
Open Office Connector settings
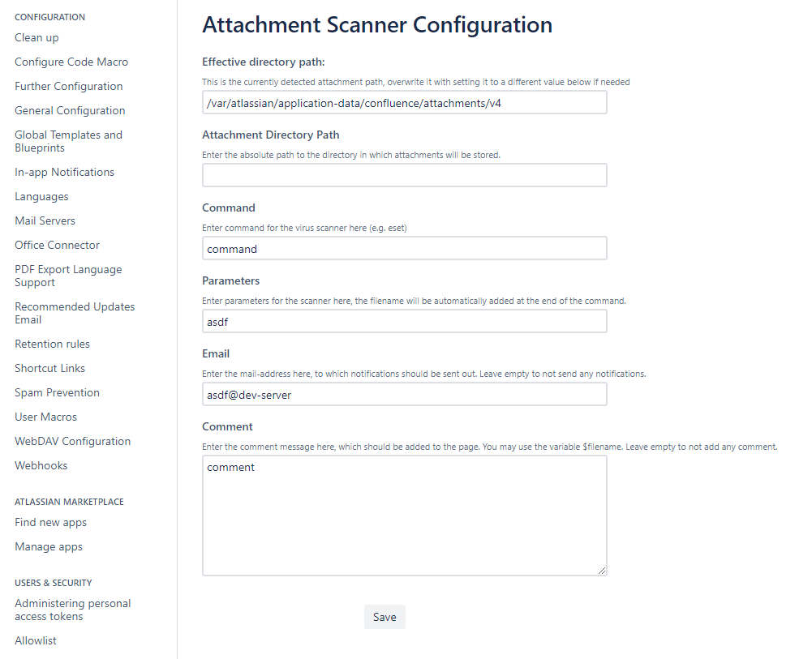point(57,246)
